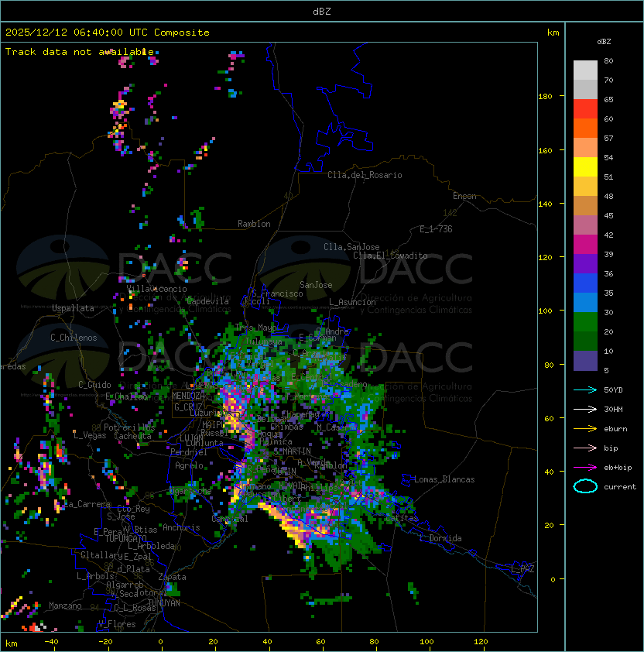Click the 'Agrelo' label on map
Image resolution: width=644 pixels, height=652 pixels.
coord(189,465)
